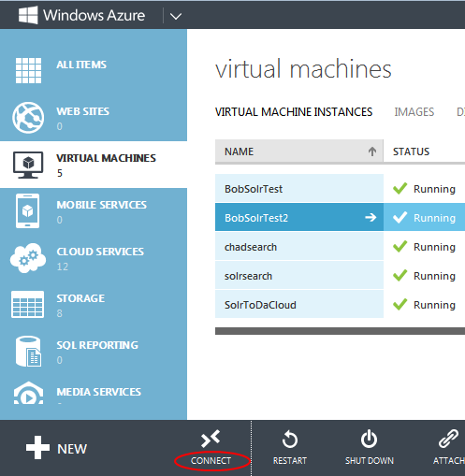This screenshot has height=476, width=465.
Task: Click Running status of BobSolrTest2
Action: pos(434,218)
